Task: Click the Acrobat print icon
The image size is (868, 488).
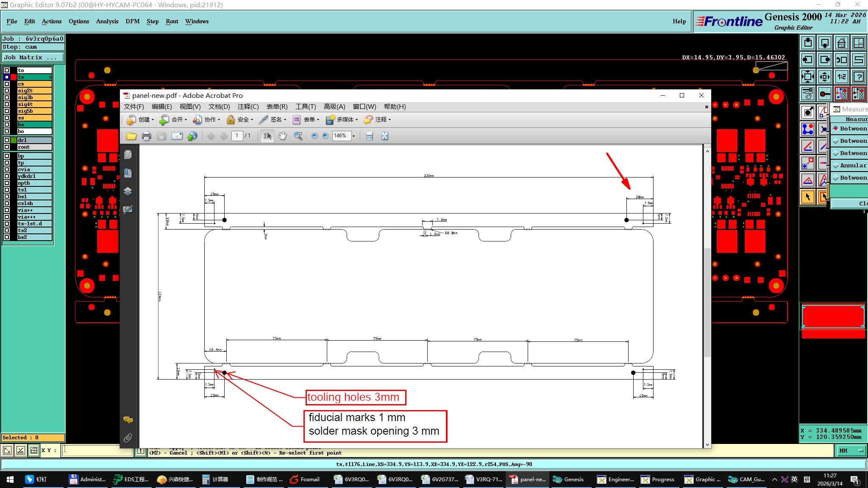Action: pyautogui.click(x=146, y=136)
